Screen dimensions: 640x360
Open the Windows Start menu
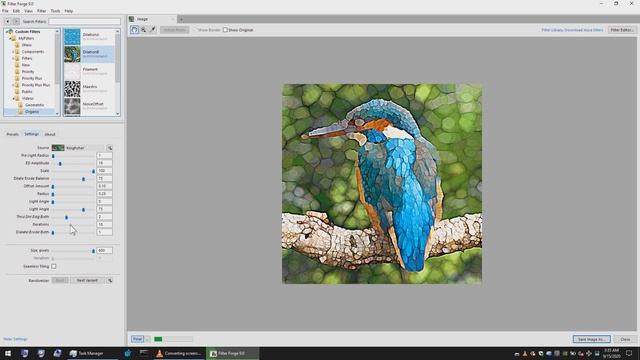pos(8,353)
